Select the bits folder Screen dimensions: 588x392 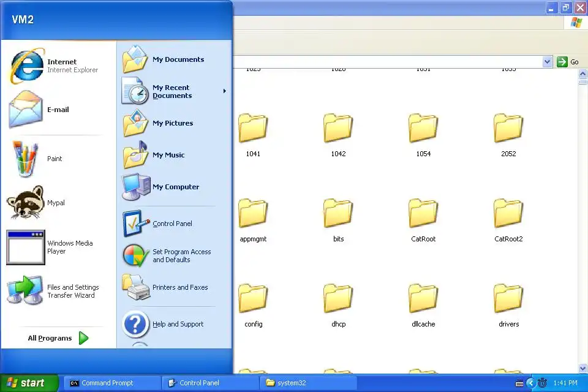338,221
